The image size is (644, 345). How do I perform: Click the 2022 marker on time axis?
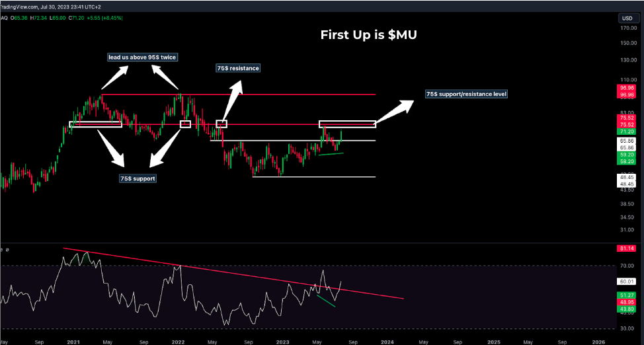click(x=177, y=342)
